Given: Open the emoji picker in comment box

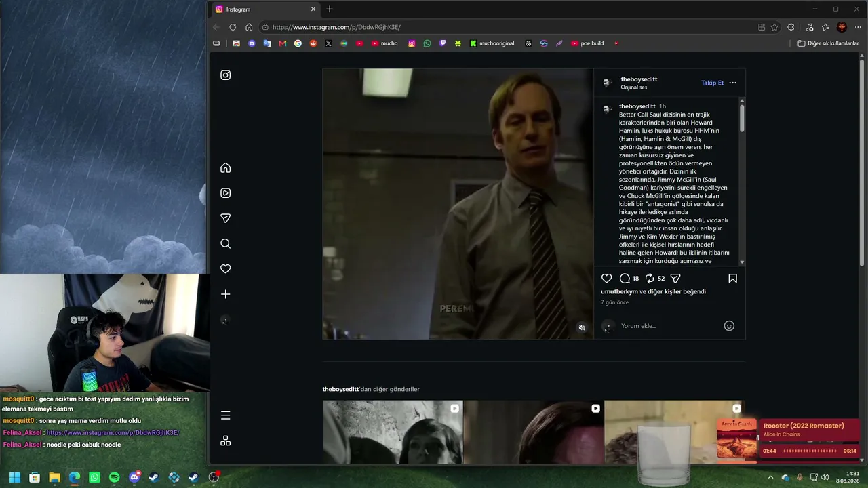Looking at the screenshot, I should pyautogui.click(x=729, y=326).
